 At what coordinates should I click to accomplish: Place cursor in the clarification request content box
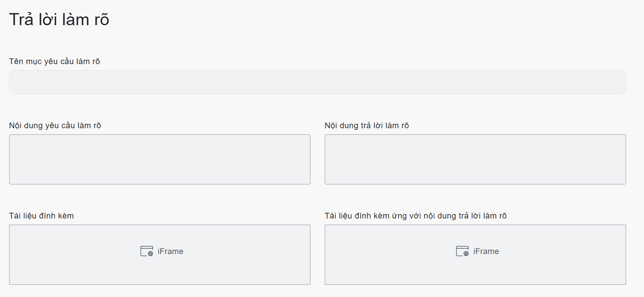159,159
